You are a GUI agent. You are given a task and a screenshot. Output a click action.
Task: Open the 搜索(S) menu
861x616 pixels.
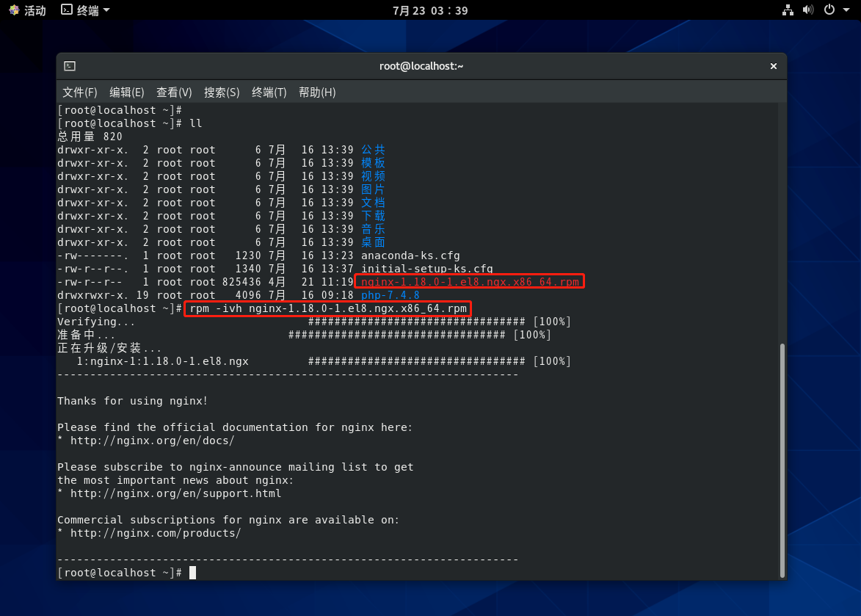[x=222, y=92]
